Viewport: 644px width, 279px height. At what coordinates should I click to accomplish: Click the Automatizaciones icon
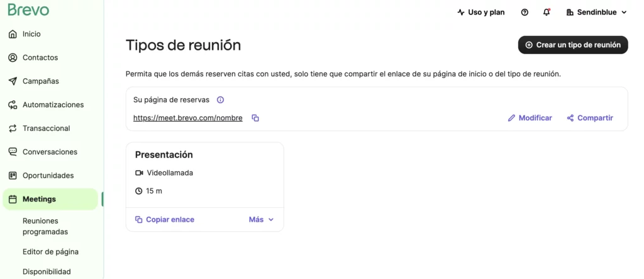coord(13,105)
